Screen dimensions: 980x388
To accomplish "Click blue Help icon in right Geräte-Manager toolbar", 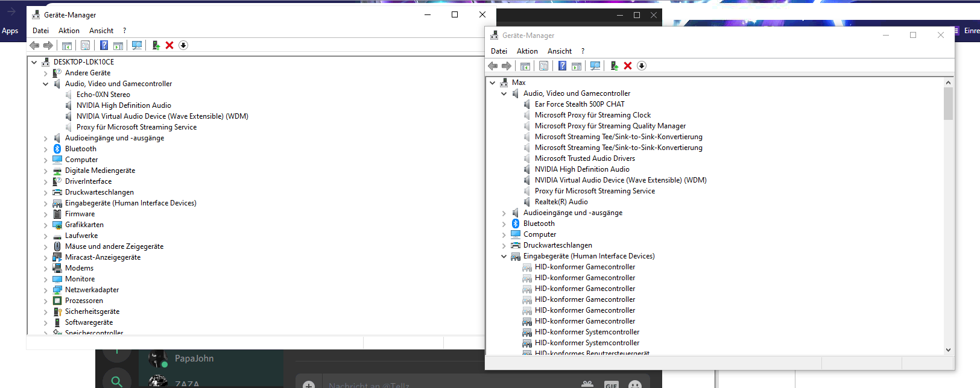I will click(562, 66).
